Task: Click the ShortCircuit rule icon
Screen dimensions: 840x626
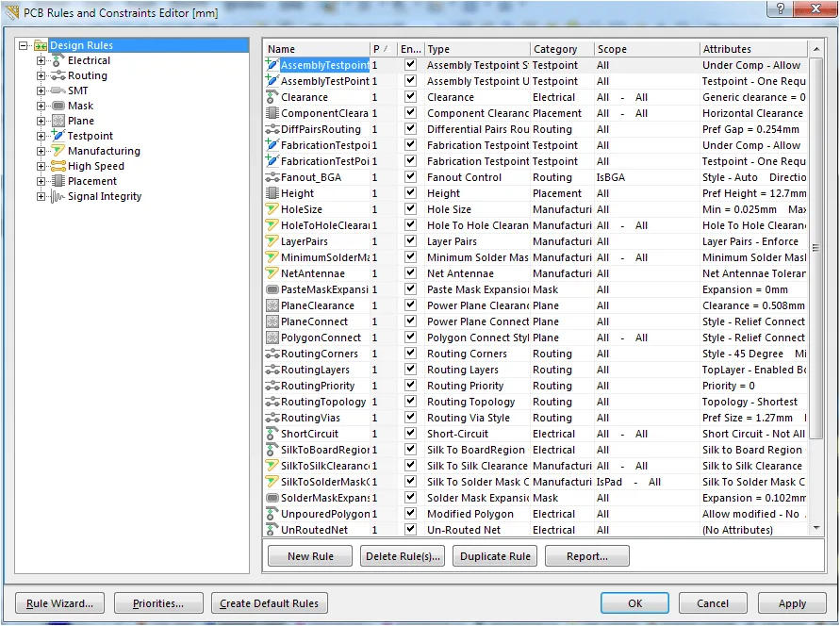Action: (x=272, y=434)
